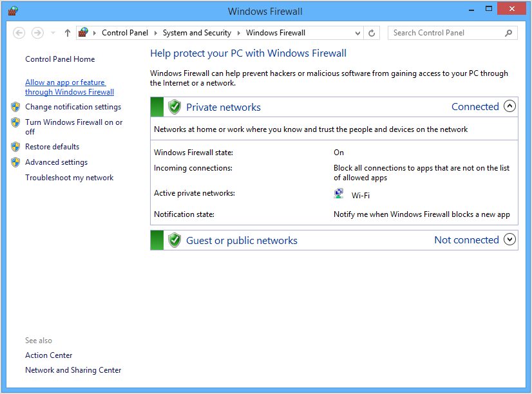Image resolution: width=532 pixels, height=394 pixels.
Task: Expand the Guest or public networks section
Action: point(509,239)
